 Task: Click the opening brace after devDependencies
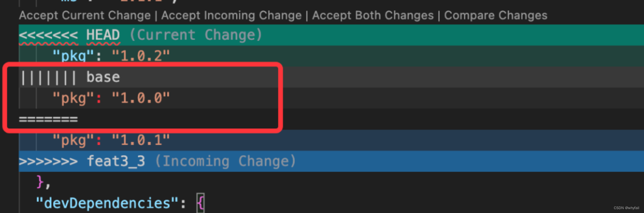(200, 202)
